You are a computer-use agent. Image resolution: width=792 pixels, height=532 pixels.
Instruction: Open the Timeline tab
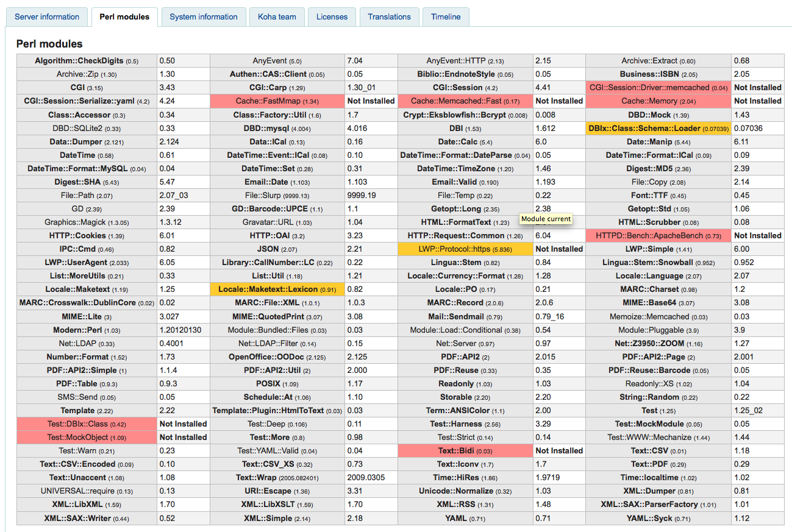tap(446, 17)
